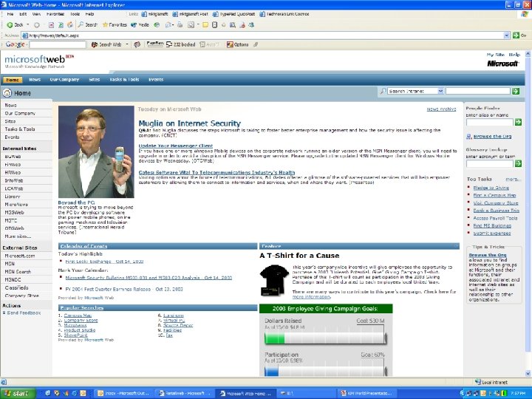The width and height of the screenshot is (532, 399).
Task: Click in the Google toolbar search field
Action: coord(58,44)
